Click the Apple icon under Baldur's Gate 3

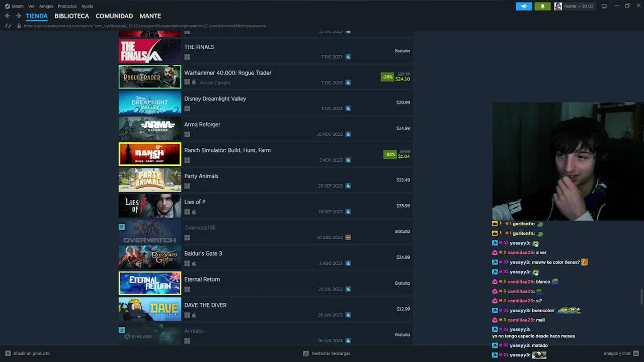[194, 263]
